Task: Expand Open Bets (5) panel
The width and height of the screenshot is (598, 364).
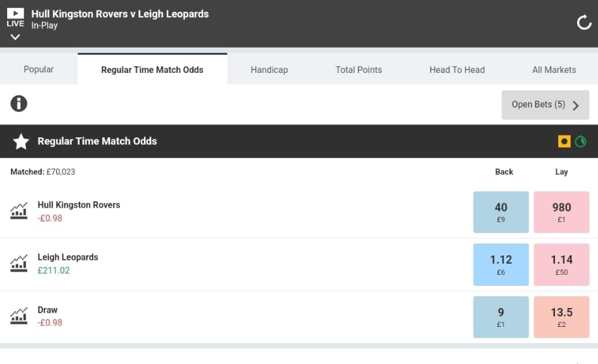Action: tap(545, 105)
